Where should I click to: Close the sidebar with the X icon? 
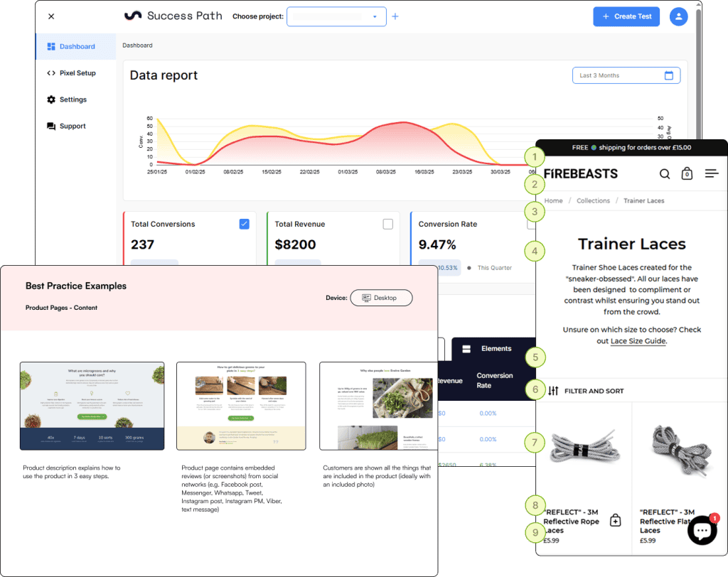pos(51,16)
